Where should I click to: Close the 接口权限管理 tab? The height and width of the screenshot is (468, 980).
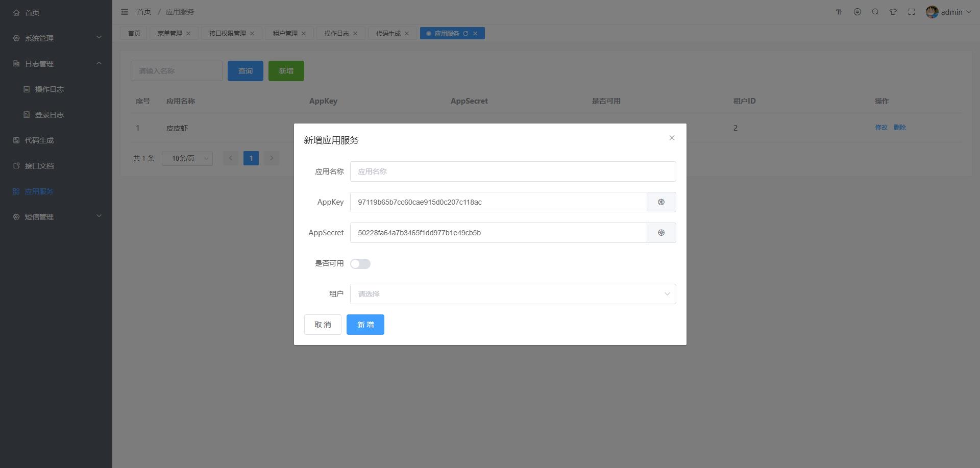coord(252,34)
